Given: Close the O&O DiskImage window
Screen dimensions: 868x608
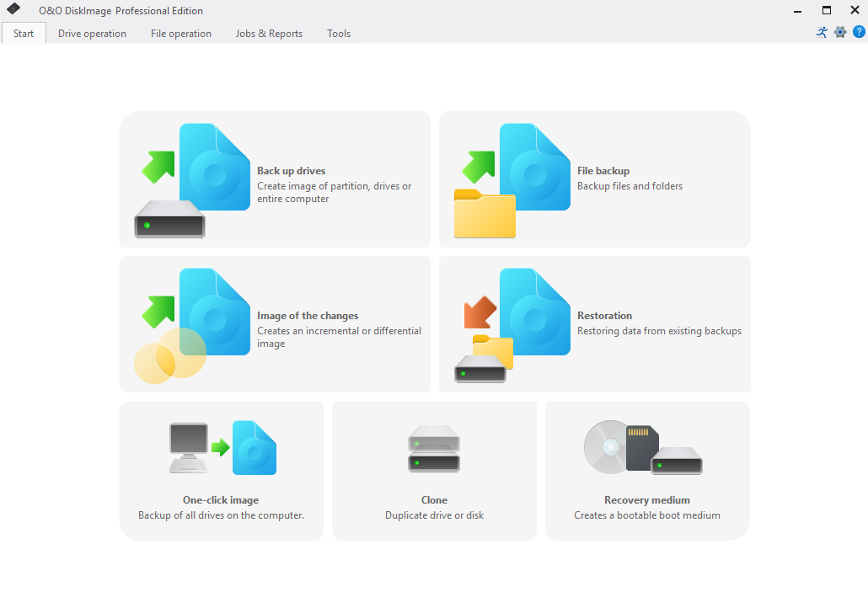Looking at the screenshot, I should (855, 10).
